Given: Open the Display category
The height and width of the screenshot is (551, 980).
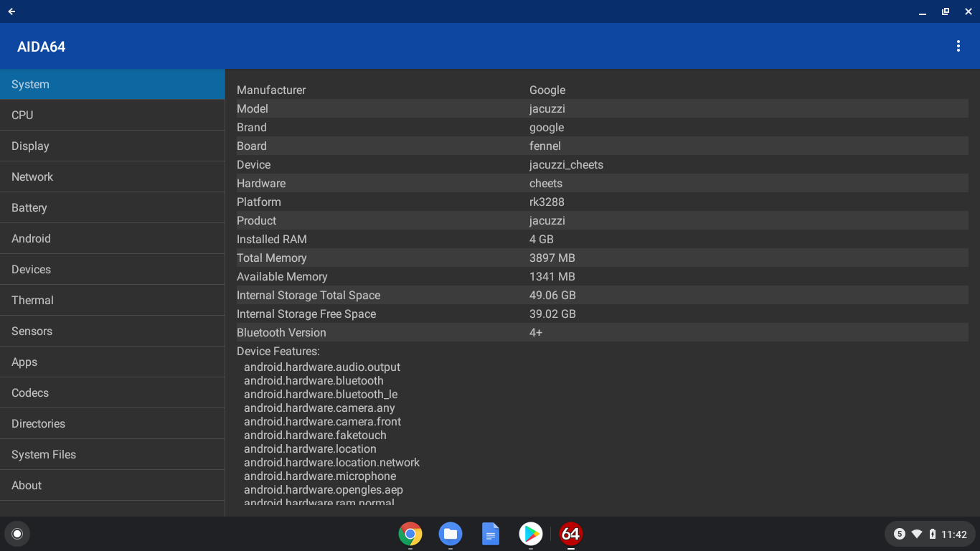Looking at the screenshot, I should (x=113, y=146).
